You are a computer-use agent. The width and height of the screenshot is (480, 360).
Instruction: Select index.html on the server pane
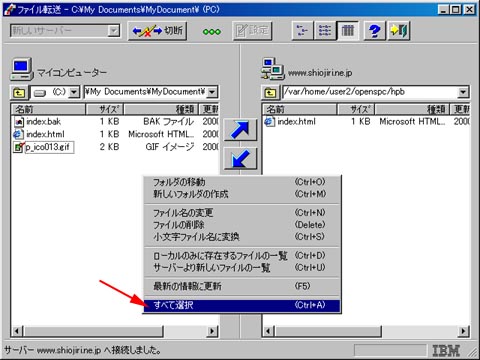(296, 122)
